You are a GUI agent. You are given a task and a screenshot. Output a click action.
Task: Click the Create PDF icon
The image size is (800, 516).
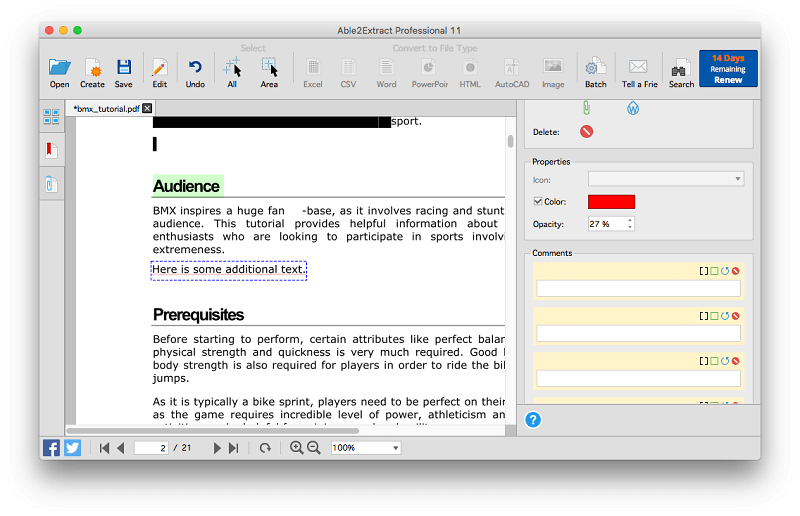(92, 72)
